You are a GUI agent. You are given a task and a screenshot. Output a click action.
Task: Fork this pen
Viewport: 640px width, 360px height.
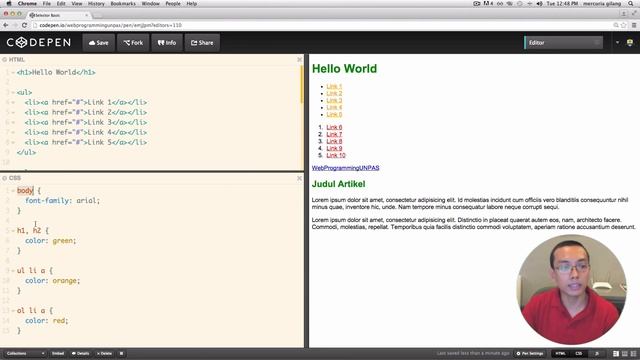coord(133,42)
